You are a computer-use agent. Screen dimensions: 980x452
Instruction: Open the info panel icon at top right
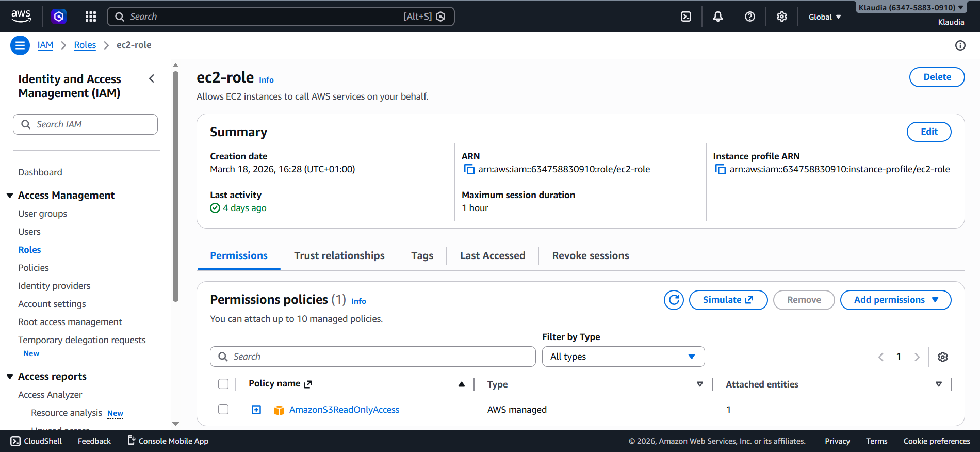coord(960,45)
